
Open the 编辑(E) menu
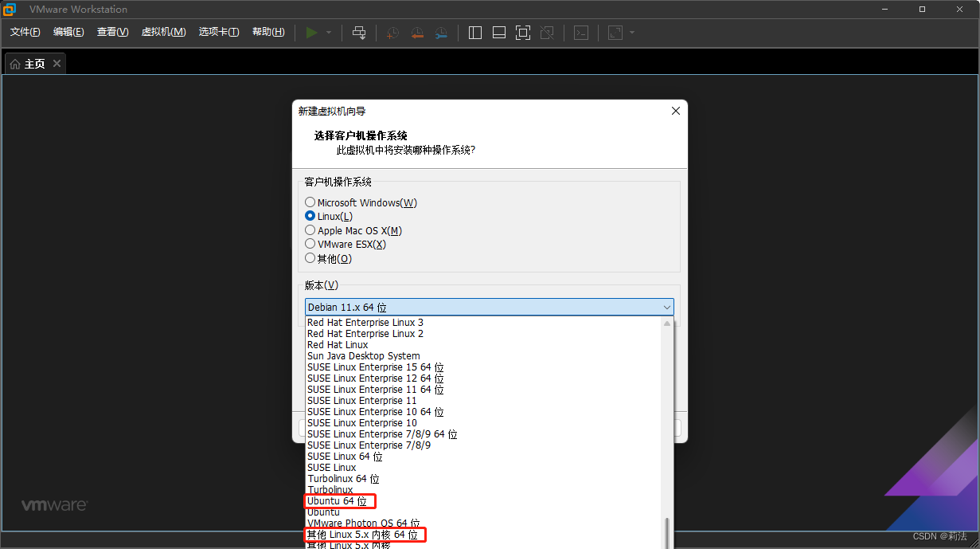(x=68, y=32)
